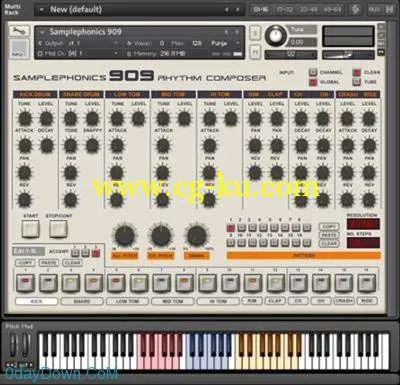The height and width of the screenshot is (385, 400).
Task: Click the pattern Paste button
Action: click(329, 235)
